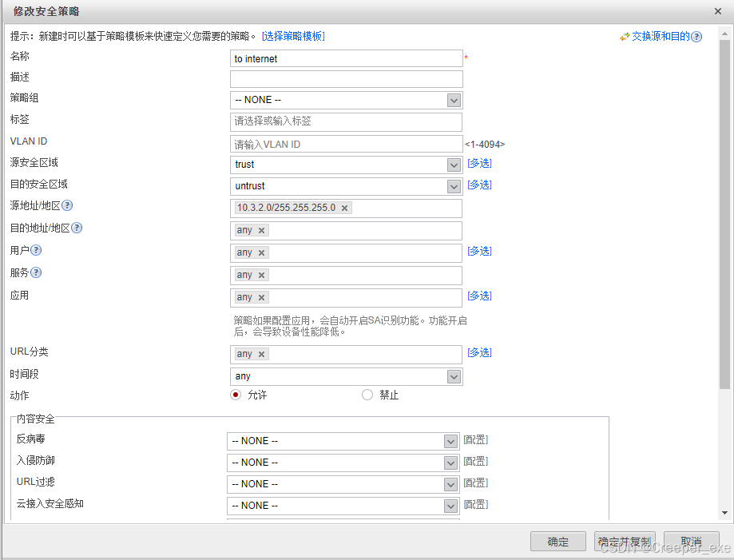
Task: Remove the any tag in 应用
Action: click(262, 297)
